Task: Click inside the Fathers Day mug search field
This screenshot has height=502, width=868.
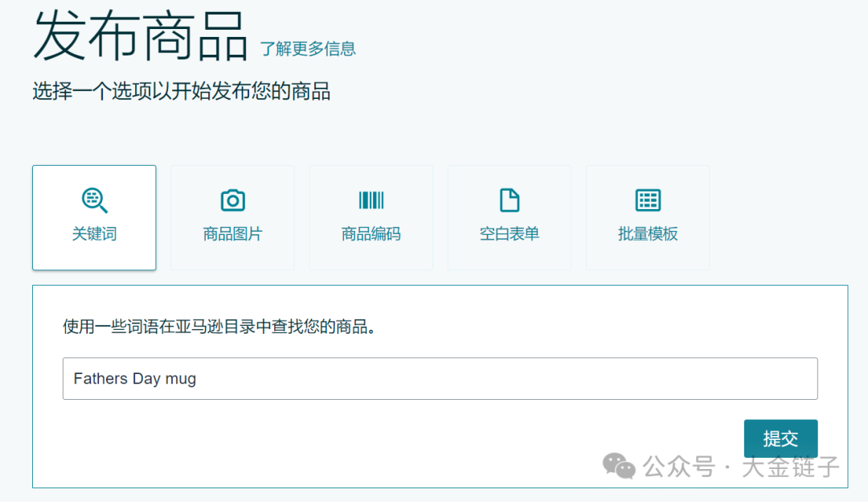Action: pyautogui.click(x=440, y=378)
